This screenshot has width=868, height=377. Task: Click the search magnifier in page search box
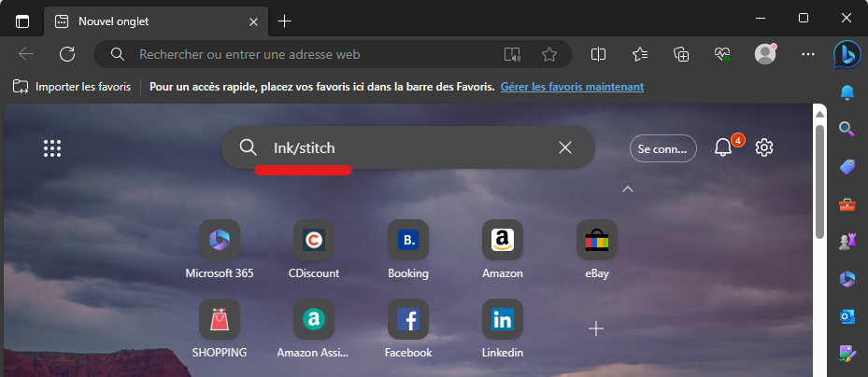pos(248,147)
